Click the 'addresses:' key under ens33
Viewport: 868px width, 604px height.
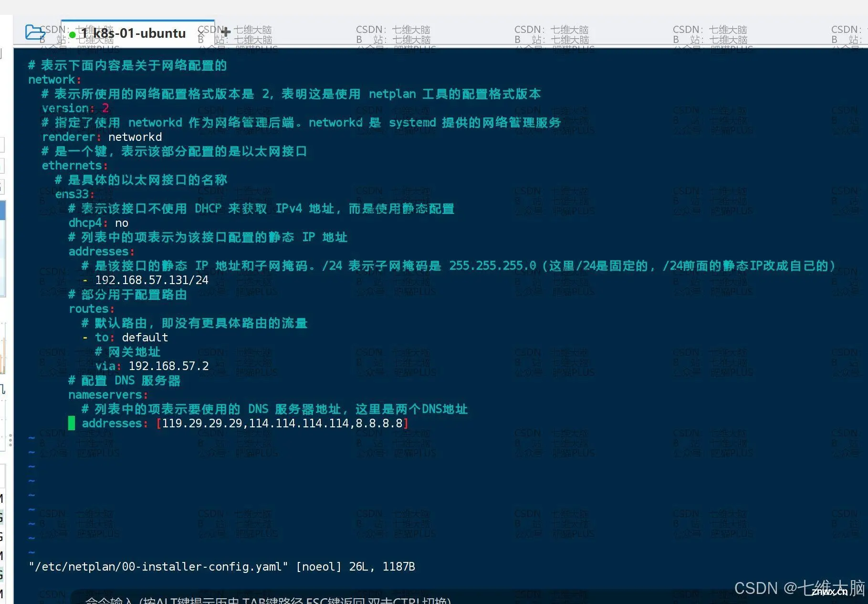(x=102, y=252)
